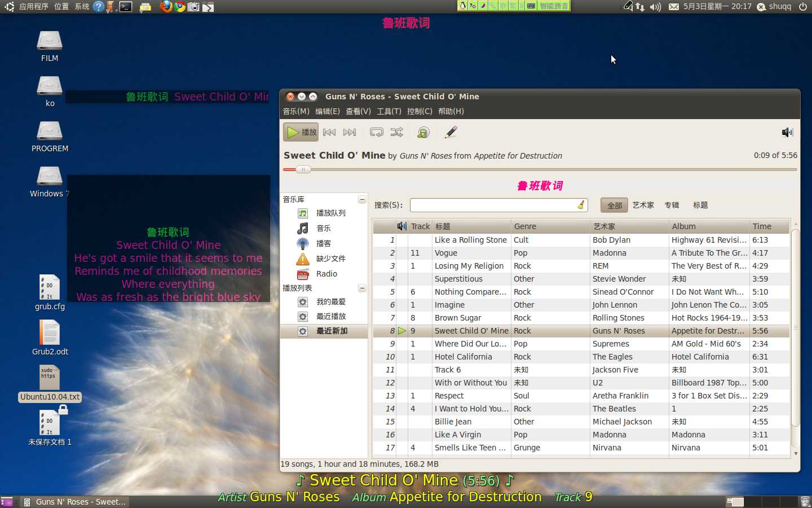Sort by the 艺术家 column header

click(x=629, y=226)
